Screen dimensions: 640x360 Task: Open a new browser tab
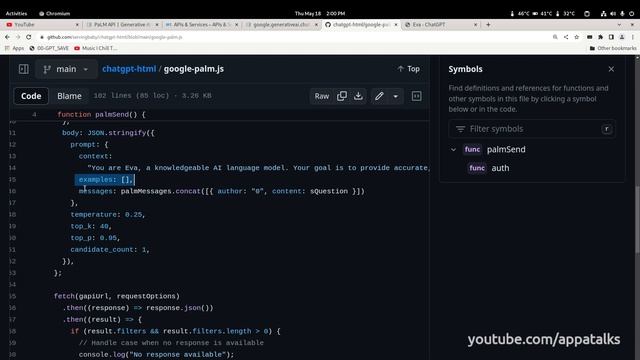coord(488,25)
